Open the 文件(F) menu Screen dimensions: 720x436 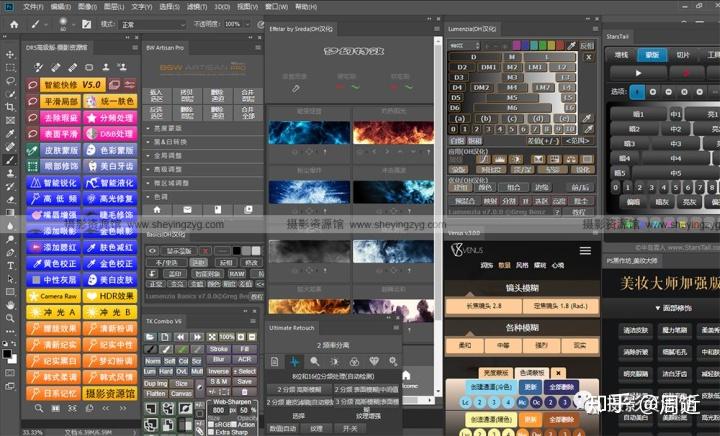[33, 7]
